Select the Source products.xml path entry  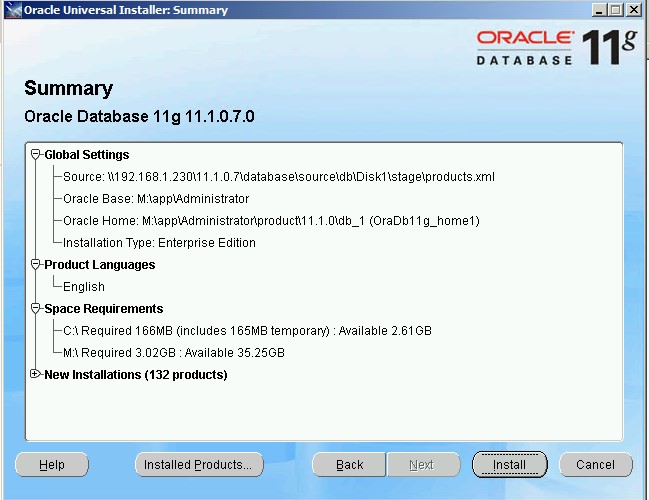pos(278,177)
